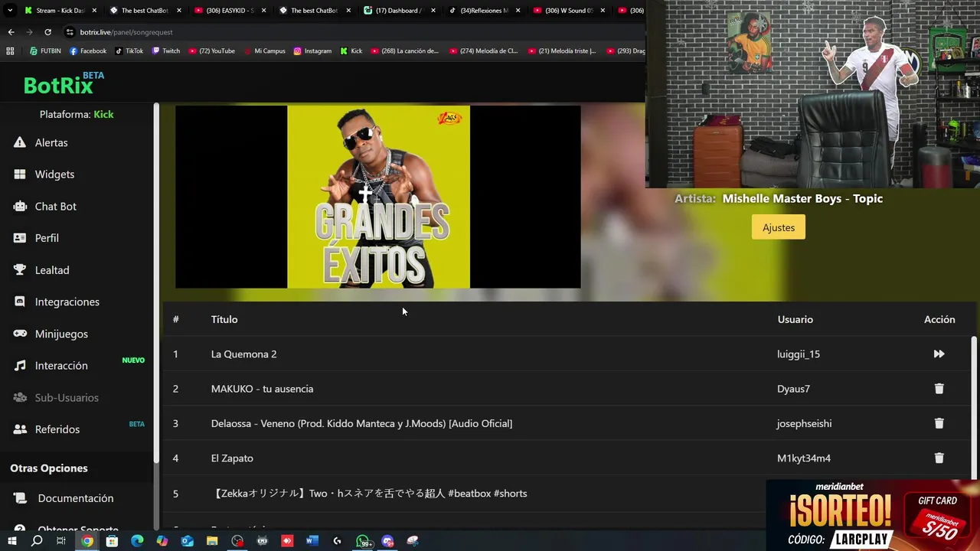Open Microsoft Edge from the taskbar

[137, 541]
